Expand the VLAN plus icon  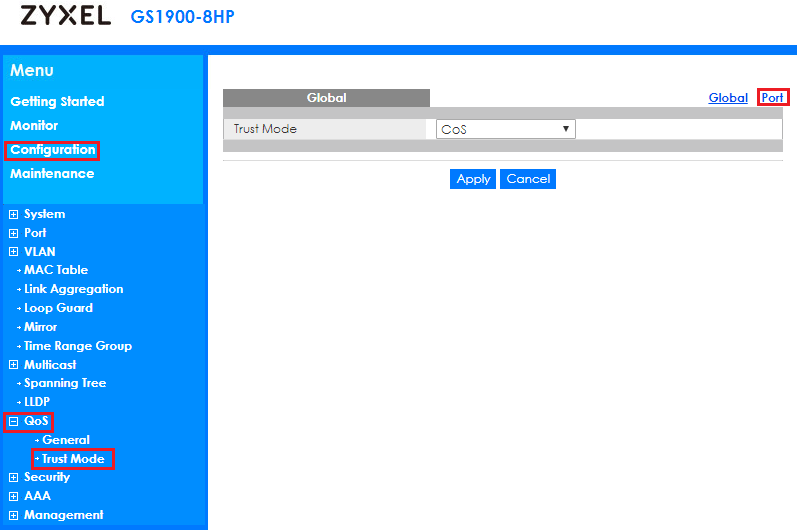click(14, 252)
